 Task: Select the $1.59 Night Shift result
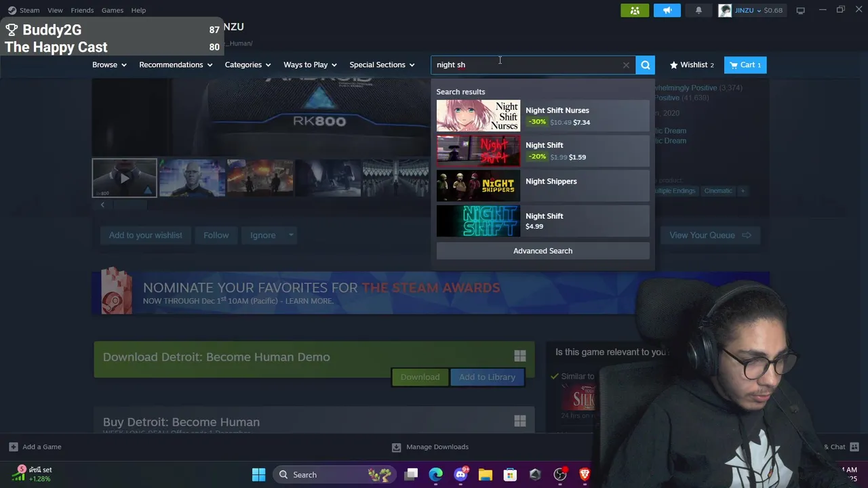coord(542,150)
